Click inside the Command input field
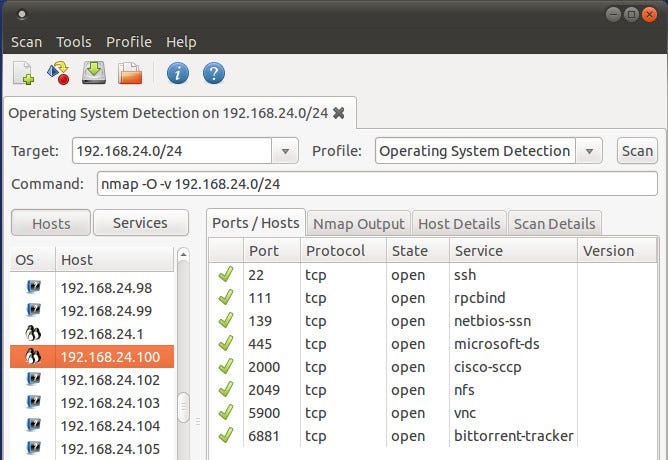Viewport: 668px width, 460px height. pyautogui.click(x=377, y=184)
